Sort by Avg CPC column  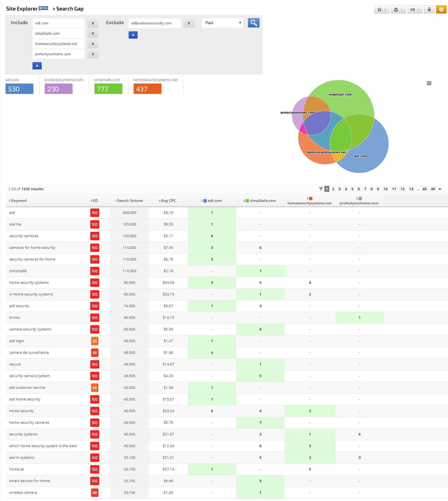[168, 201]
